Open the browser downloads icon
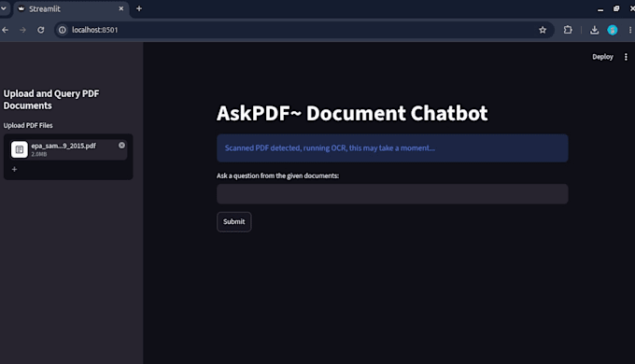 594,30
